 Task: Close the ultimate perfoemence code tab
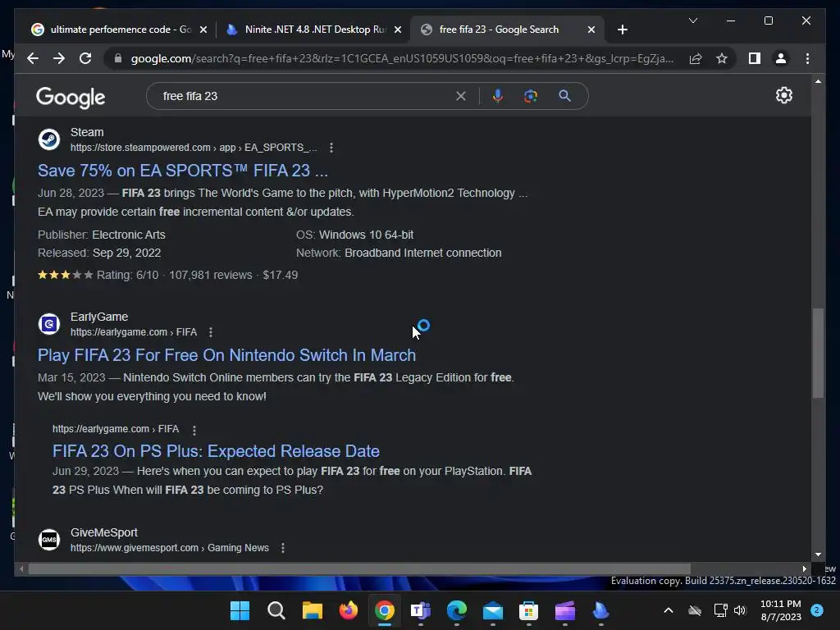click(203, 30)
